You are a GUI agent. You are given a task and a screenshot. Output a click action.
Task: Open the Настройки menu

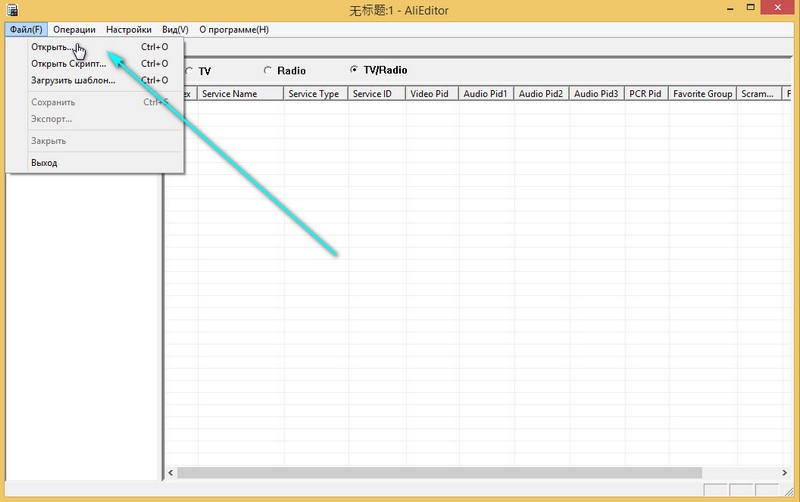129,30
